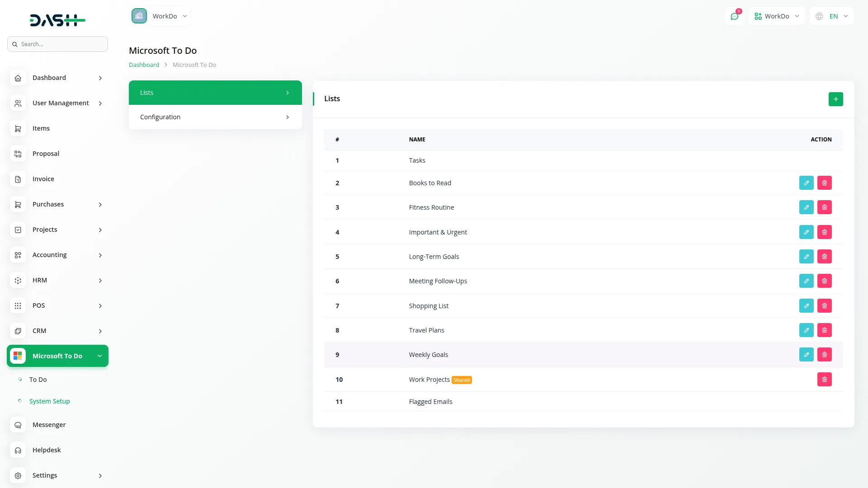Click edit pencil for Shopping List

[806, 306]
